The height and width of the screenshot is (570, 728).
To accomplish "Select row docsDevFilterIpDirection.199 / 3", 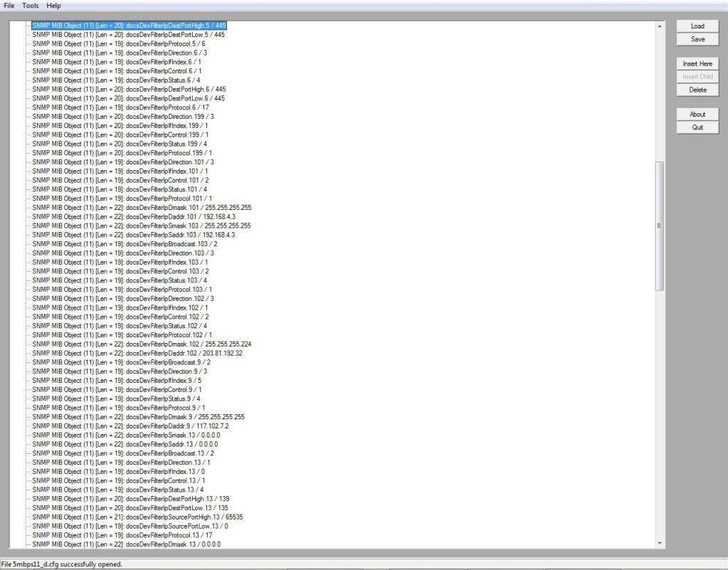I will coord(123,117).
